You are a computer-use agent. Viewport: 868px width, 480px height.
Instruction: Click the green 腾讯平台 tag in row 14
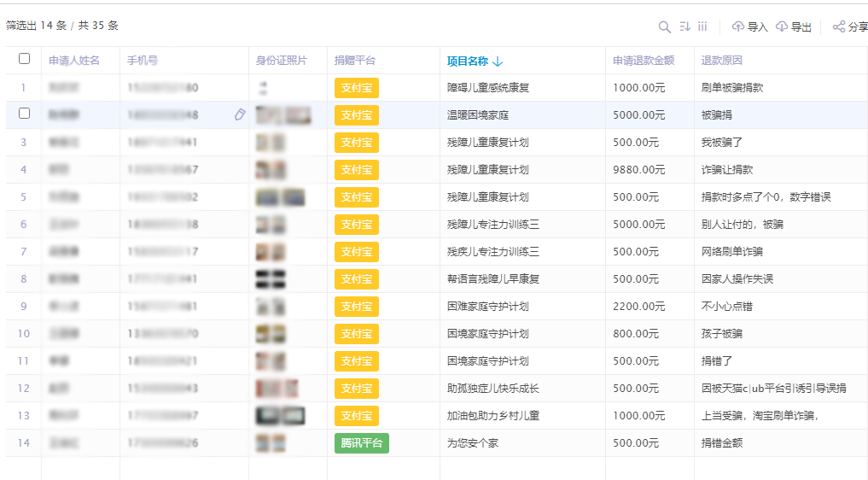click(x=362, y=443)
